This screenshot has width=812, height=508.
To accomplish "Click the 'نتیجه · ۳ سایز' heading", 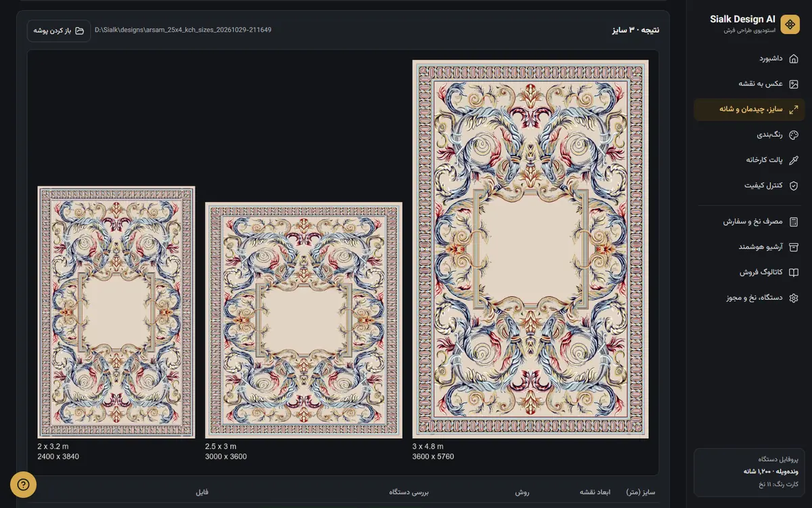I will coord(635,30).
